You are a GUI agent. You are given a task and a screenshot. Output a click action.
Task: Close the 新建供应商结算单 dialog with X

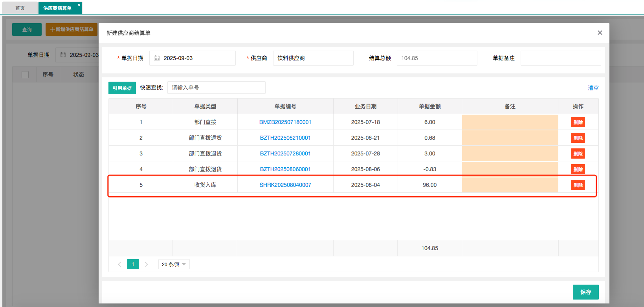(x=600, y=33)
